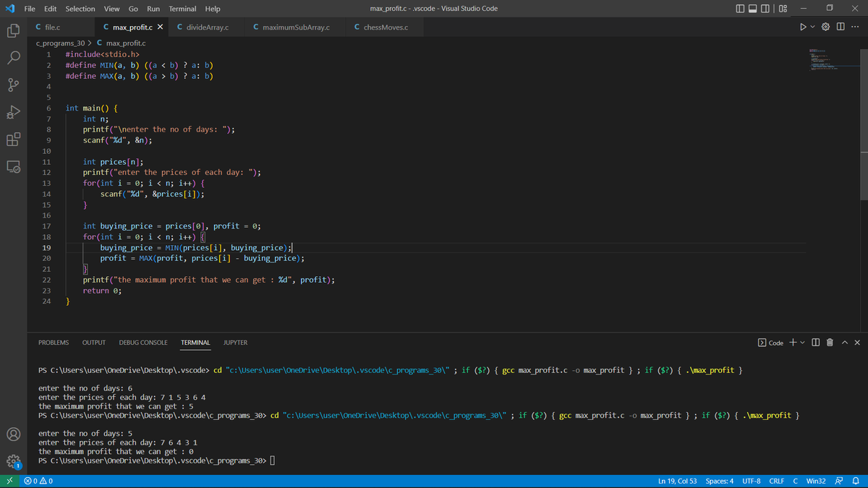The height and width of the screenshot is (488, 868).
Task: Click the CRLF end of line setting
Action: (x=777, y=481)
